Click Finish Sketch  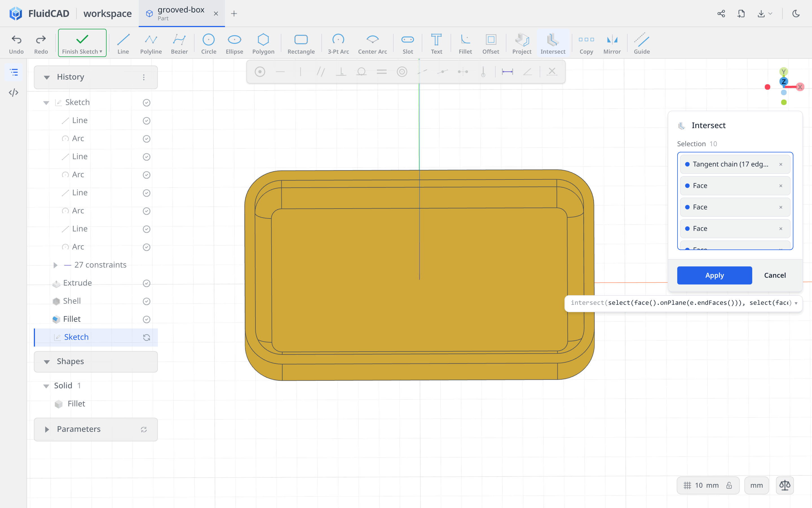pos(82,43)
